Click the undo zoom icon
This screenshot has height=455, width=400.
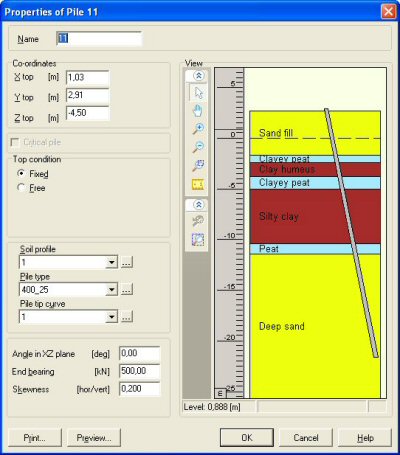coord(198,221)
